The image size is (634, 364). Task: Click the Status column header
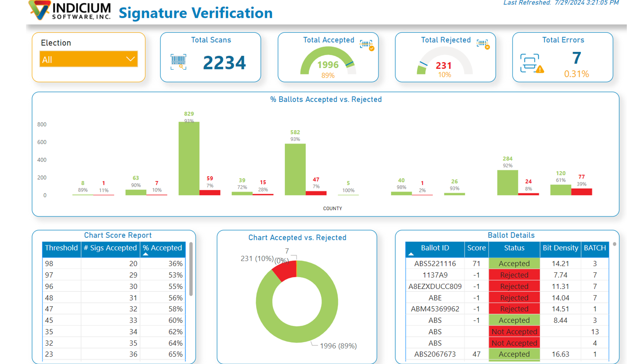click(x=514, y=248)
